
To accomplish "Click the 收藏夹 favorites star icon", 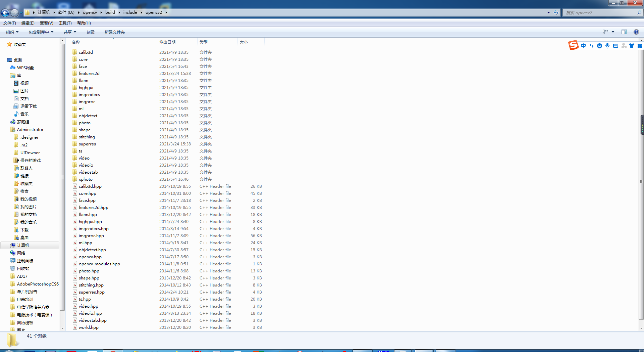I will 9,44.
